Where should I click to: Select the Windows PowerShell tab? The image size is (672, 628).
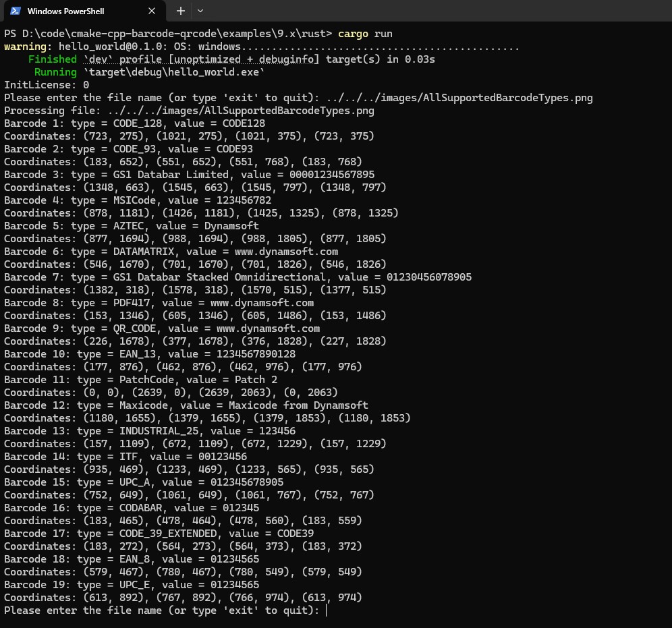click(x=74, y=11)
